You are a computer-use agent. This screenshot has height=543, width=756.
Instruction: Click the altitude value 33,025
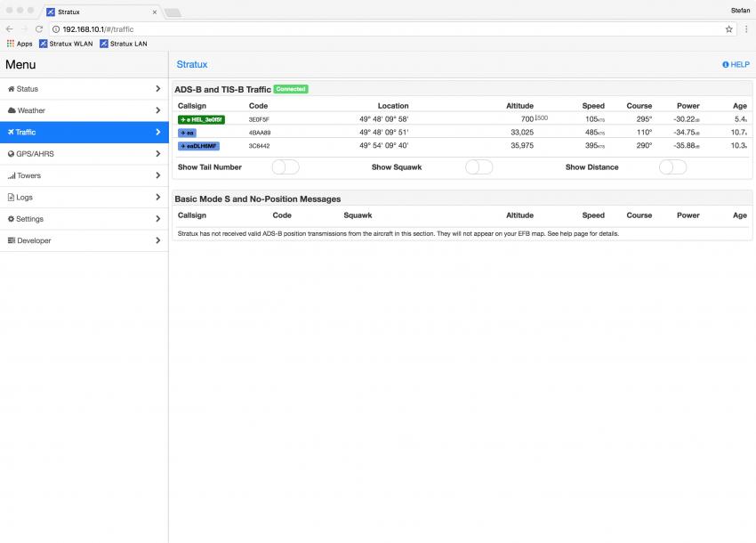pyautogui.click(x=522, y=133)
